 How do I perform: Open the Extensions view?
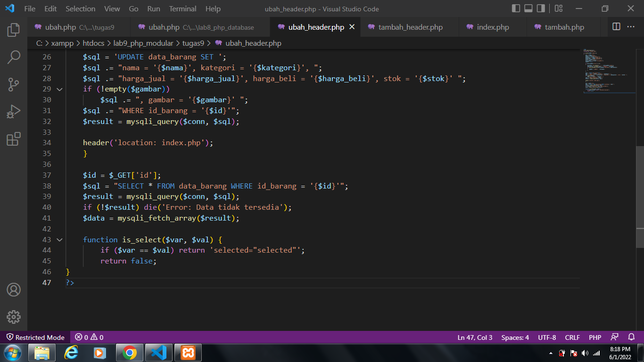[14, 139]
